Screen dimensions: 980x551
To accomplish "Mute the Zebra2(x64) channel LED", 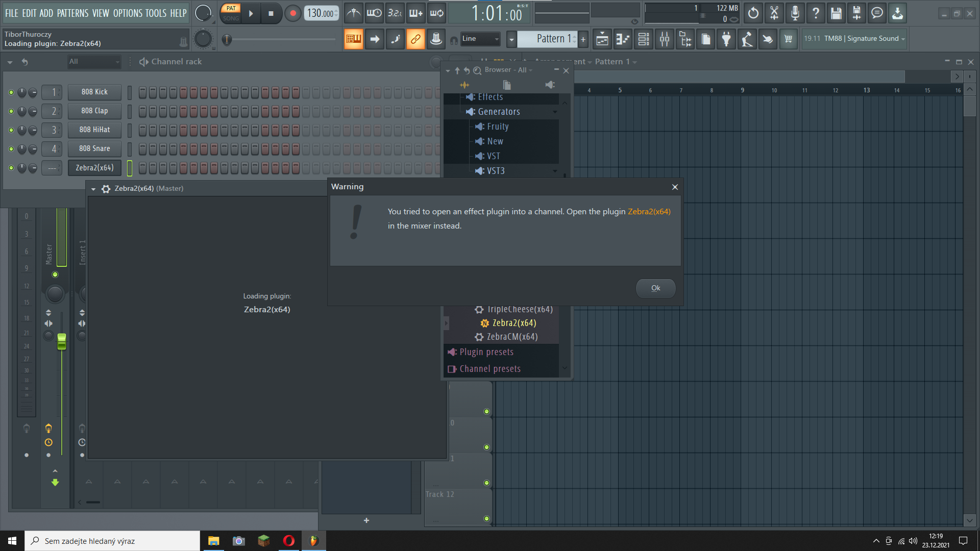I will 11,168.
